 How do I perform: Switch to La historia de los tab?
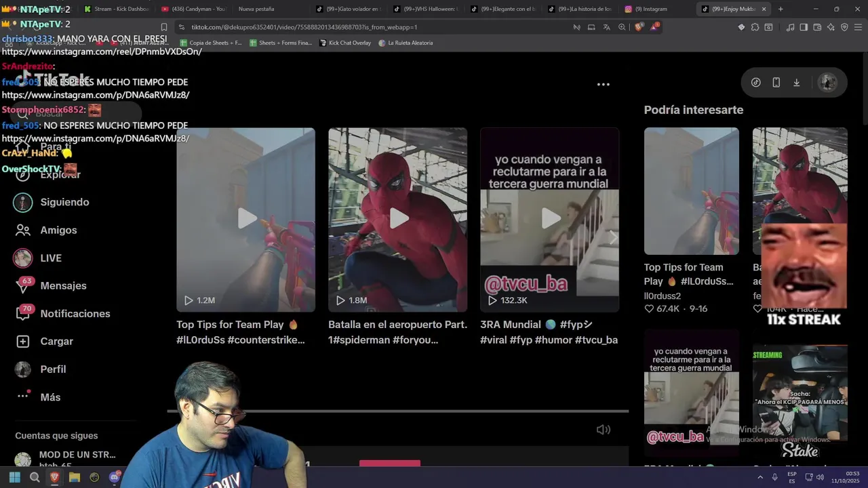click(581, 9)
